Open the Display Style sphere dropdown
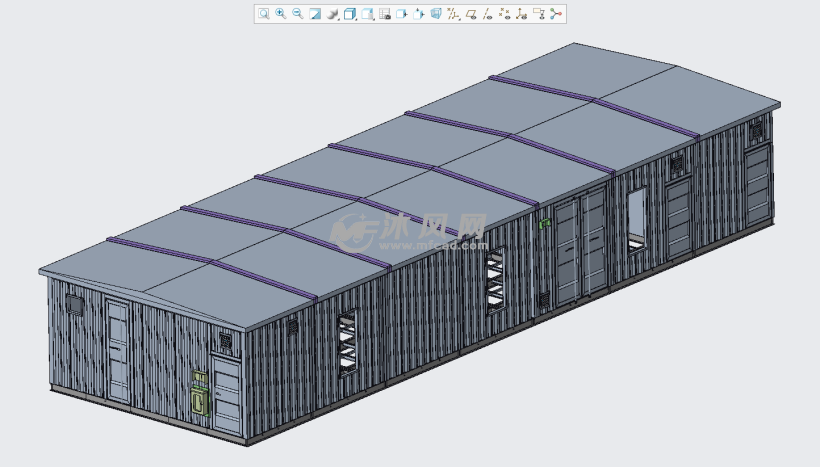820x467 pixels. [x=333, y=14]
